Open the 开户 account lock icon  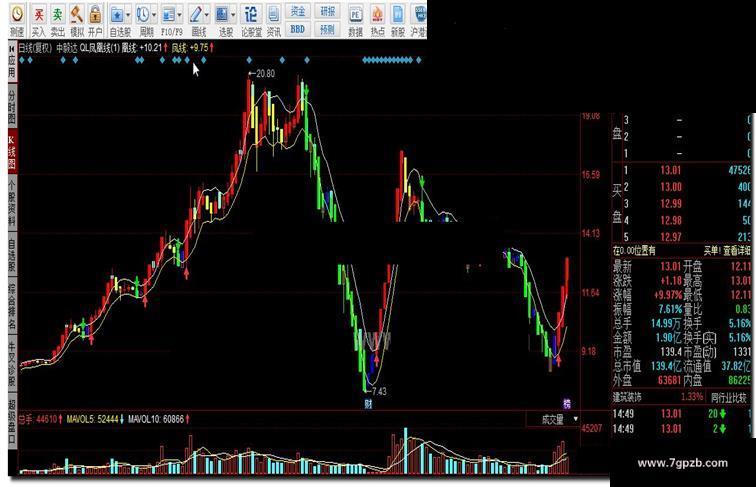pos(95,14)
